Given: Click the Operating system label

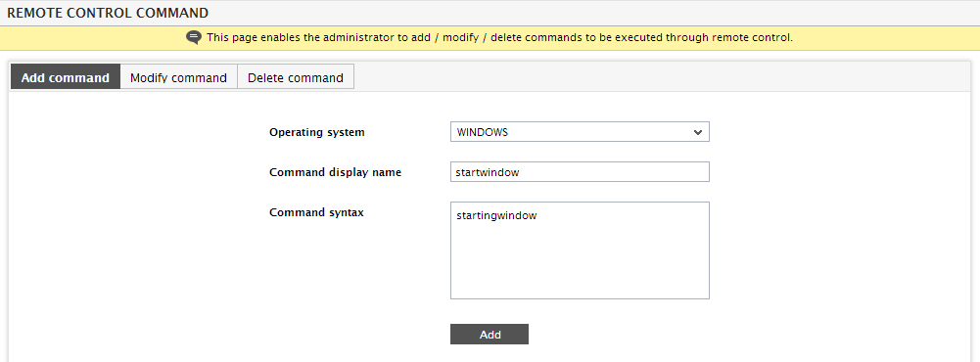Looking at the screenshot, I should click(317, 132).
